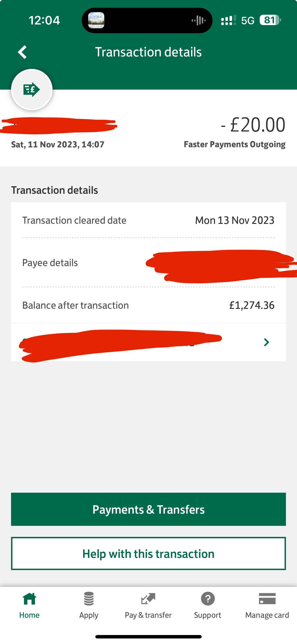Image resolution: width=297 pixels, height=644 pixels.
Task: Tap the Apply coins icon
Action: tap(89, 599)
